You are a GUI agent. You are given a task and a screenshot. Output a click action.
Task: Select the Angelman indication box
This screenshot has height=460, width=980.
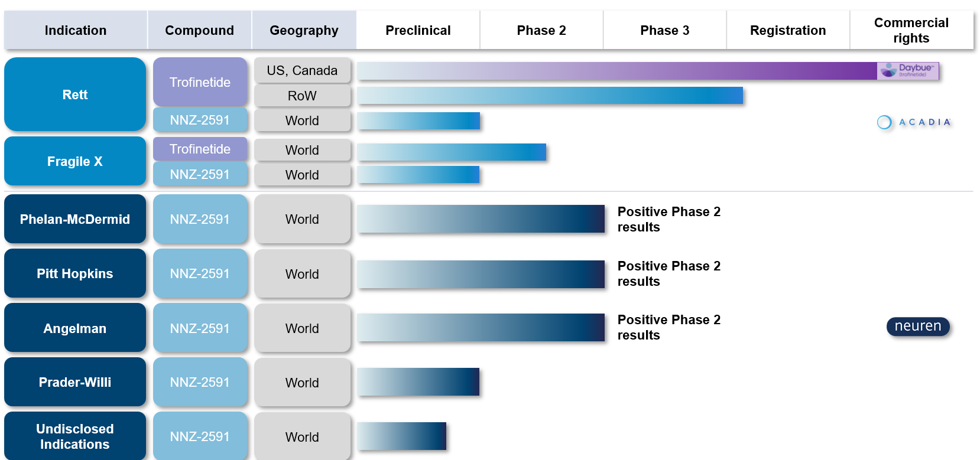pos(75,328)
